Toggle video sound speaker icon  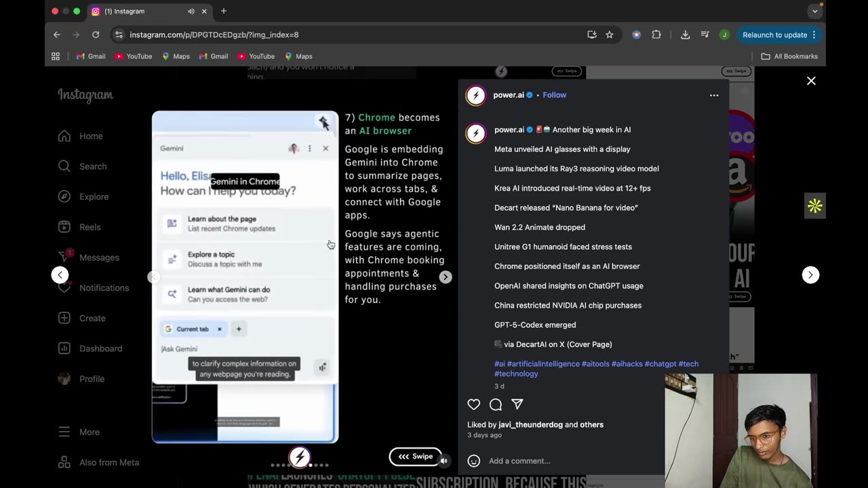coord(443,461)
